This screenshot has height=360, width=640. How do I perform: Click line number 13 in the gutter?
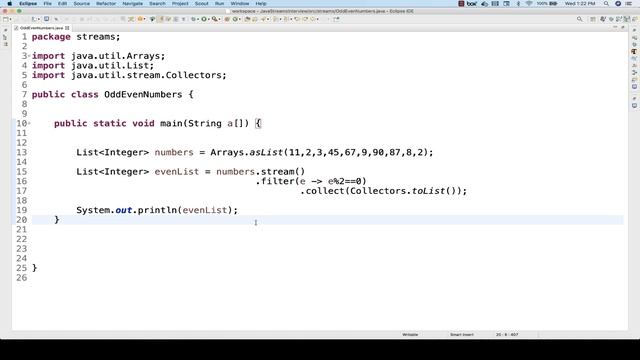pyautogui.click(x=22, y=152)
